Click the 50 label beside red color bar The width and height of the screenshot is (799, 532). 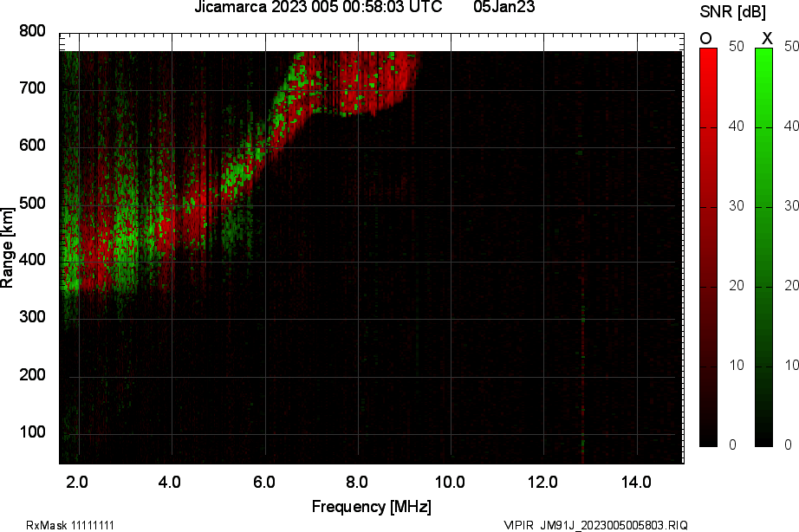click(737, 47)
